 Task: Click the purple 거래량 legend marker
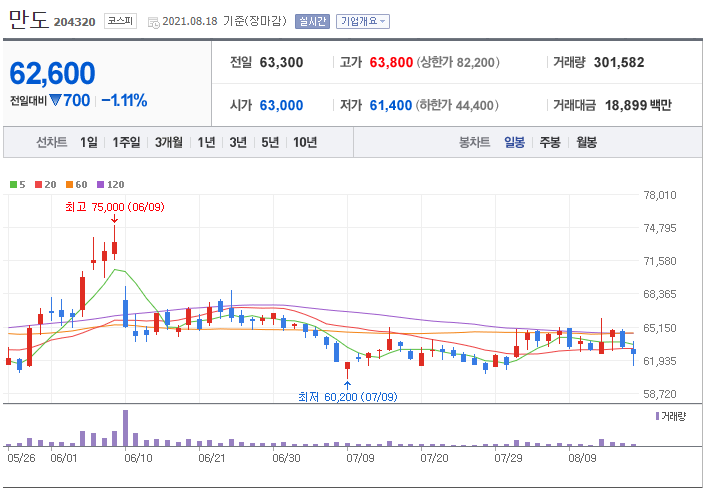pyautogui.click(x=657, y=417)
